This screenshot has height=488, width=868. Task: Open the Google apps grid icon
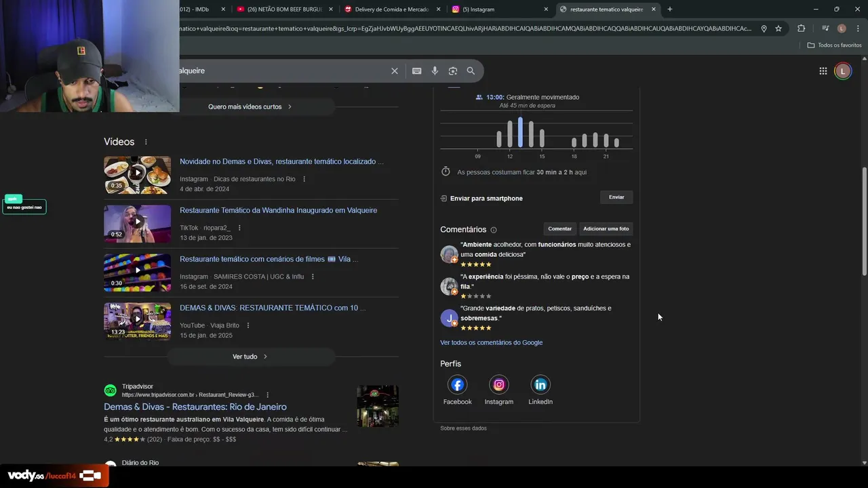[x=823, y=71]
